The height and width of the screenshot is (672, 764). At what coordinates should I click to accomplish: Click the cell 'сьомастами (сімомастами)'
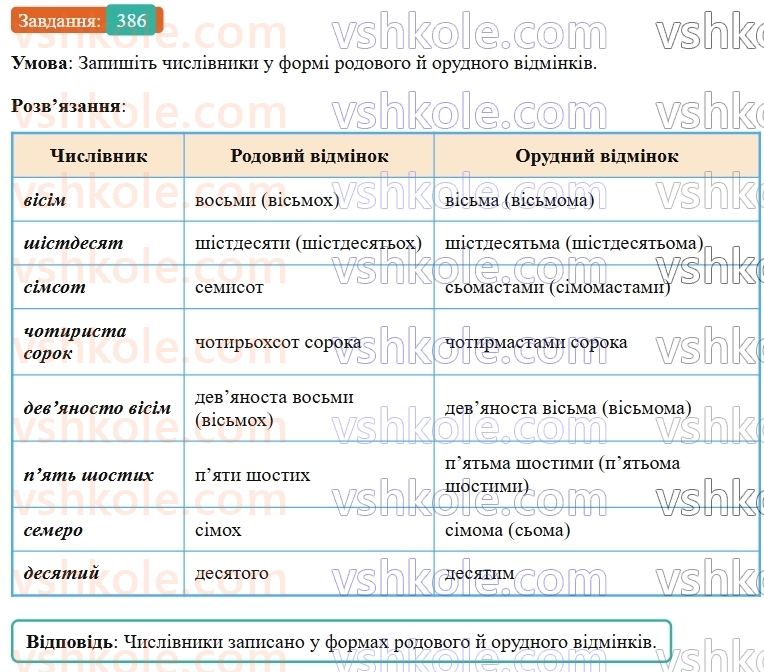(x=596, y=287)
